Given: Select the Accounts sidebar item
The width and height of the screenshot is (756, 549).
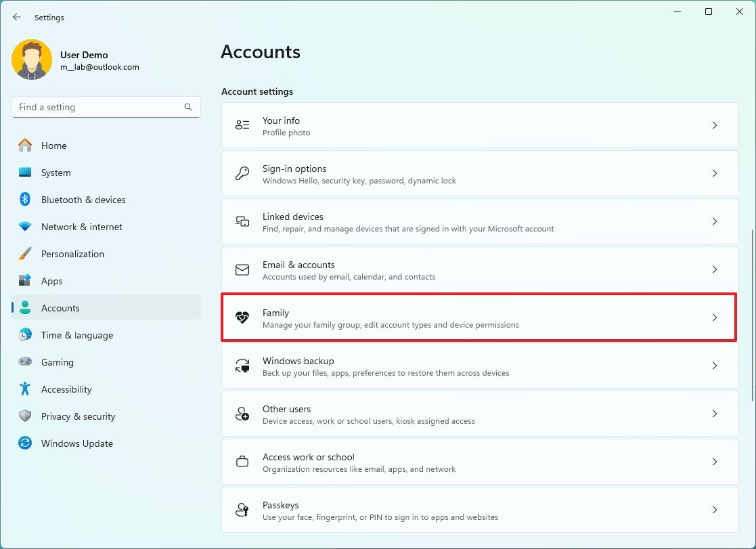Looking at the screenshot, I should coord(60,308).
